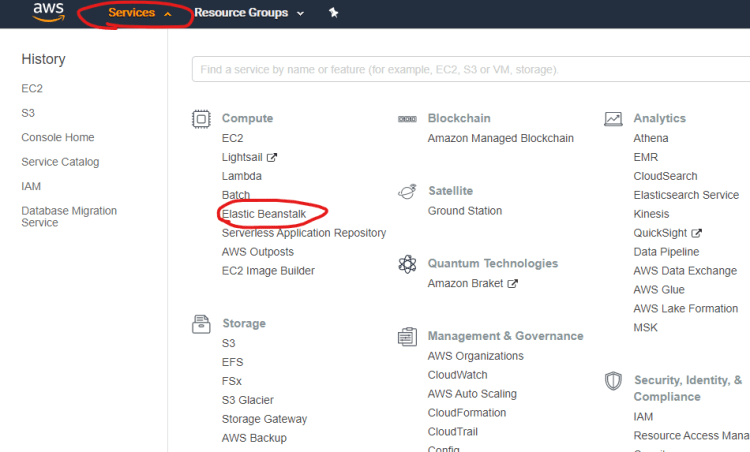750x452 pixels.
Task: Click external link icon beside Lightsail
Action: (272, 157)
